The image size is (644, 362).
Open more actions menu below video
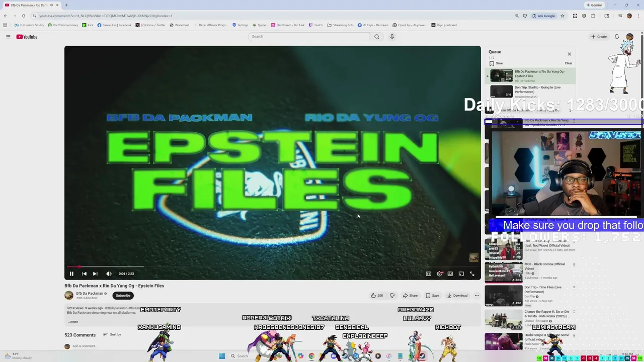[x=477, y=296]
